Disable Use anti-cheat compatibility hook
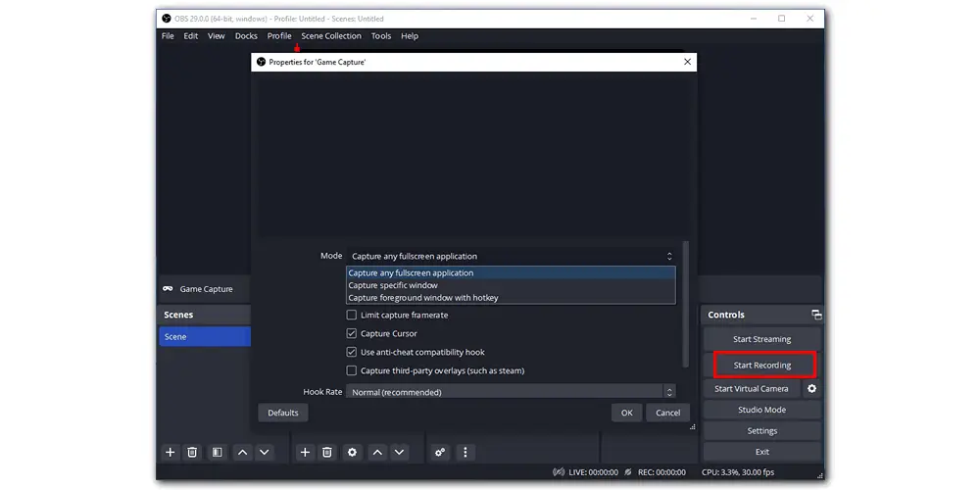Image resolution: width=980 pixels, height=490 pixels. pyautogui.click(x=351, y=352)
